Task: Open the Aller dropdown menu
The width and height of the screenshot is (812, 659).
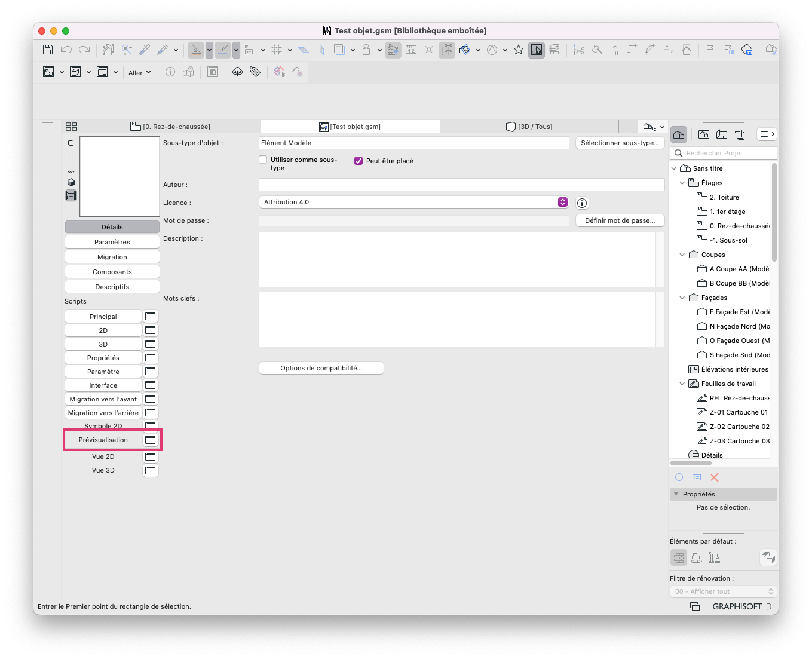Action: click(x=140, y=73)
